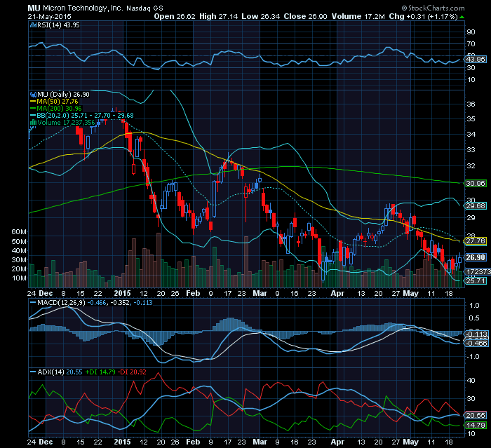This screenshot has width=491, height=448.
Task: Click the 30.96 MA(200) price tag on right
Action: tap(476, 184)
